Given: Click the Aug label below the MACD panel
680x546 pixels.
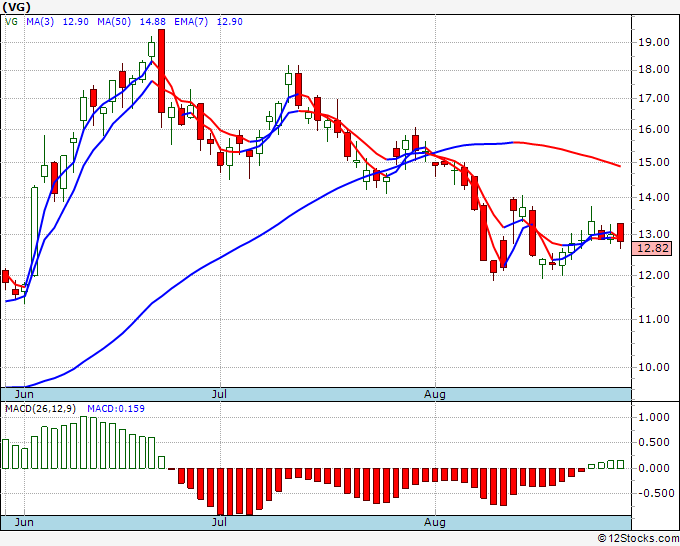Looking at the screenshot, I should tap(435, 522).
